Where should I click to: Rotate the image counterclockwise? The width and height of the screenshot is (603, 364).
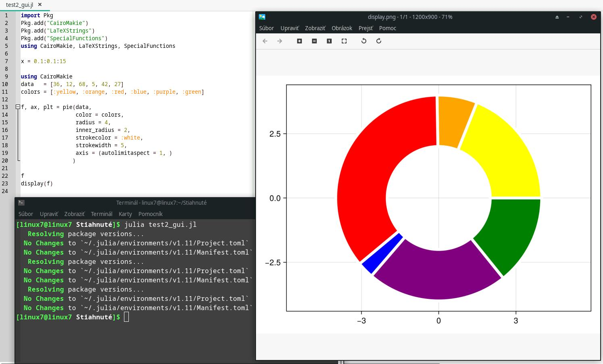364,41
